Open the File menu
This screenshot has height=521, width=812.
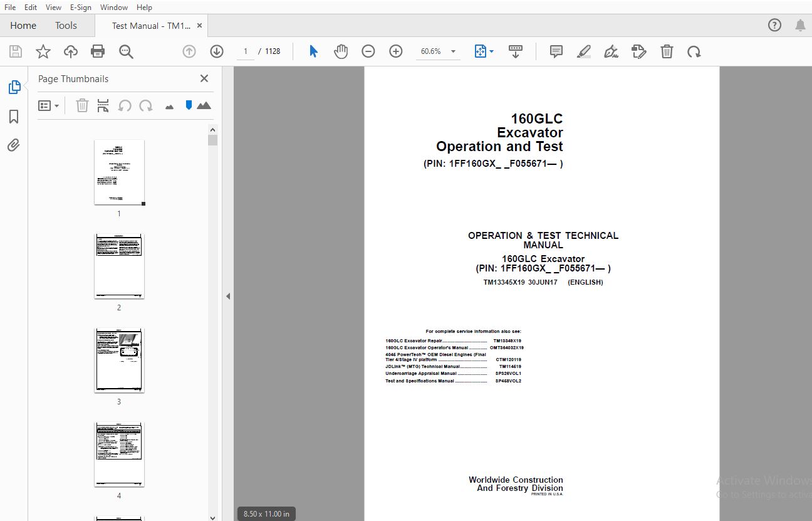[10, 7]
